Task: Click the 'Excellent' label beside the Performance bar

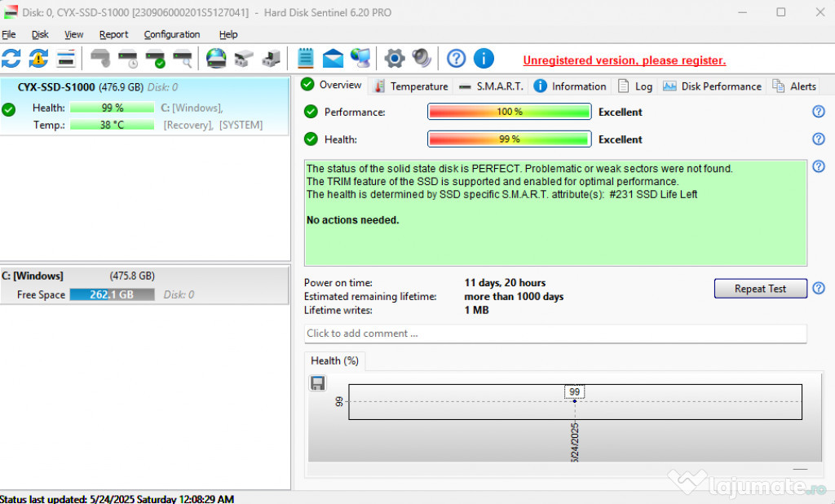Action: coord(621,112)
